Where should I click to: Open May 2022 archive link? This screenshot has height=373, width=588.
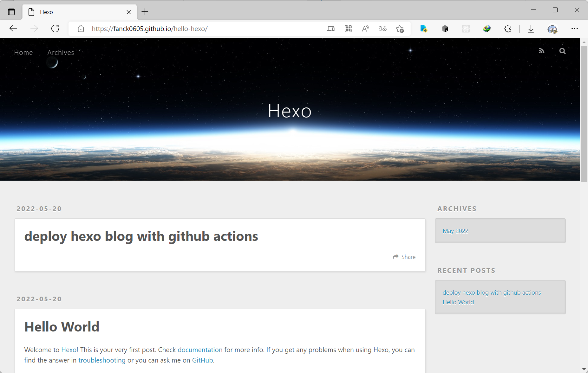point(455,231)
